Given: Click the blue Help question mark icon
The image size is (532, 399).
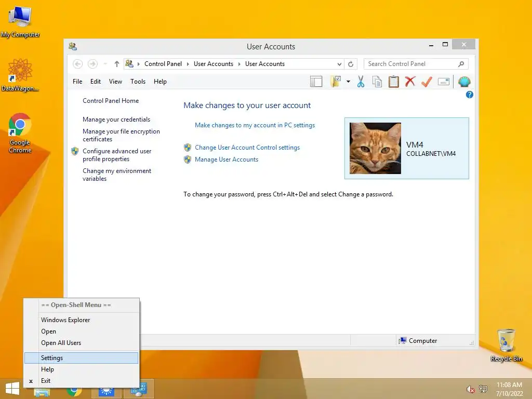Looking at the screenshot, I should (470, 95).
